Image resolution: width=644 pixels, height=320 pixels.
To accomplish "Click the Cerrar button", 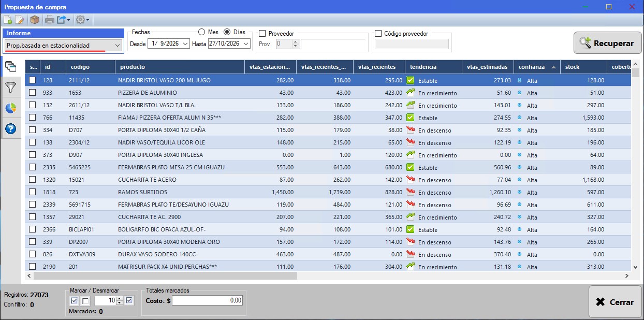I will [x=615, y=302].
